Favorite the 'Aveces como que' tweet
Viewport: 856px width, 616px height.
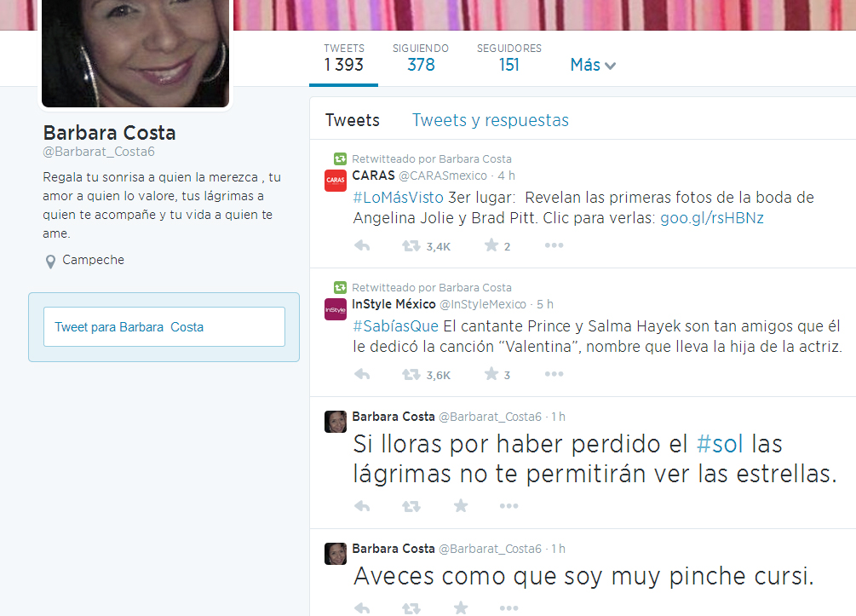pos(461,607)
